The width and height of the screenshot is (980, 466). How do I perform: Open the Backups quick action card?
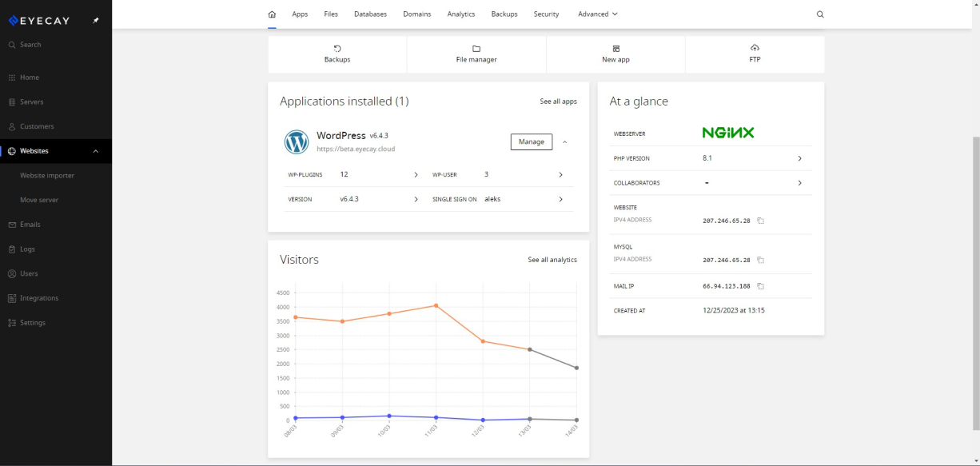pyautogui.click(x=337, y=54)
